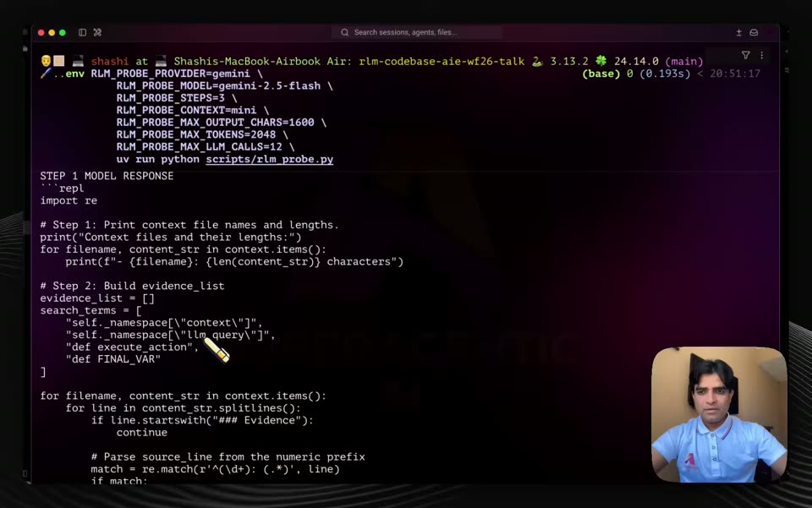This screenshot has width=812, height=508.
Task: Click the 'for line in content_str.splitlines():' line
Action: (x=183, y=408)
